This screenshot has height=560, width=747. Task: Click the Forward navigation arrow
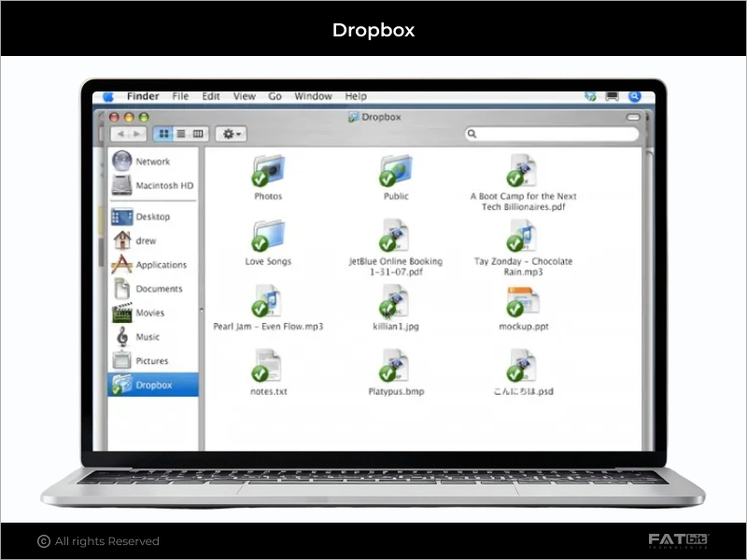click(137, 133)
